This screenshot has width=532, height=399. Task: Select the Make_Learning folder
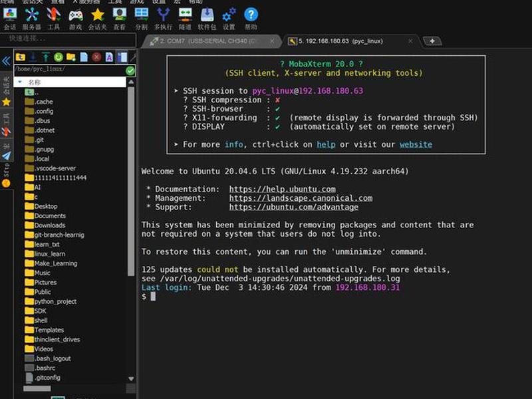click(x=51, y=263)
